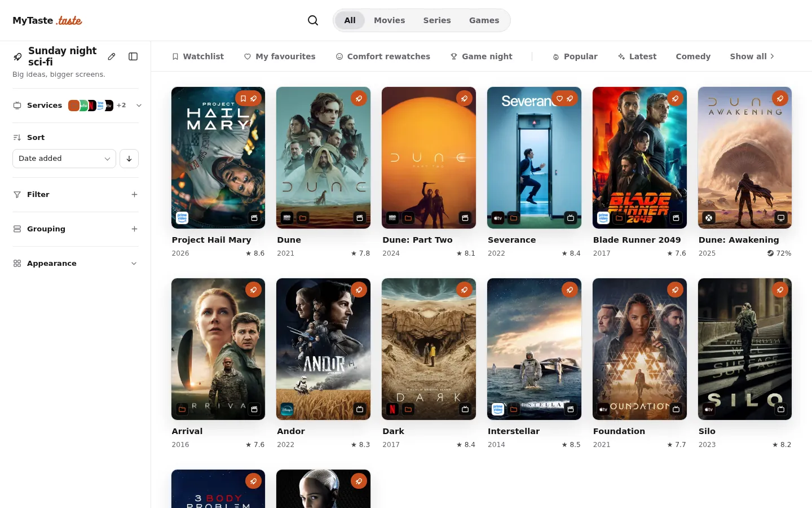Switch to the Series media filter
812x508 pixels.
tap(437, 20)
